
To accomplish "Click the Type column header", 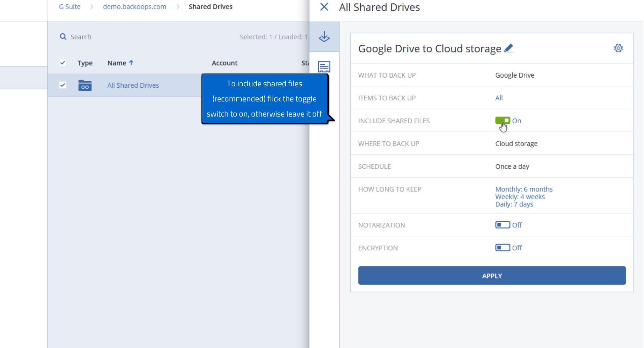I will [x=85, y=63].
